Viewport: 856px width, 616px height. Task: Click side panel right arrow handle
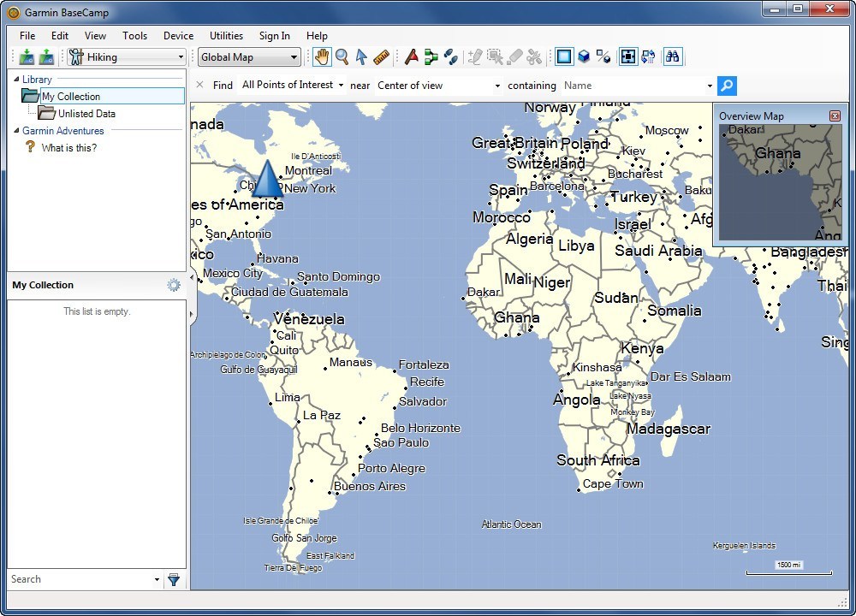[x=192, y=314]
